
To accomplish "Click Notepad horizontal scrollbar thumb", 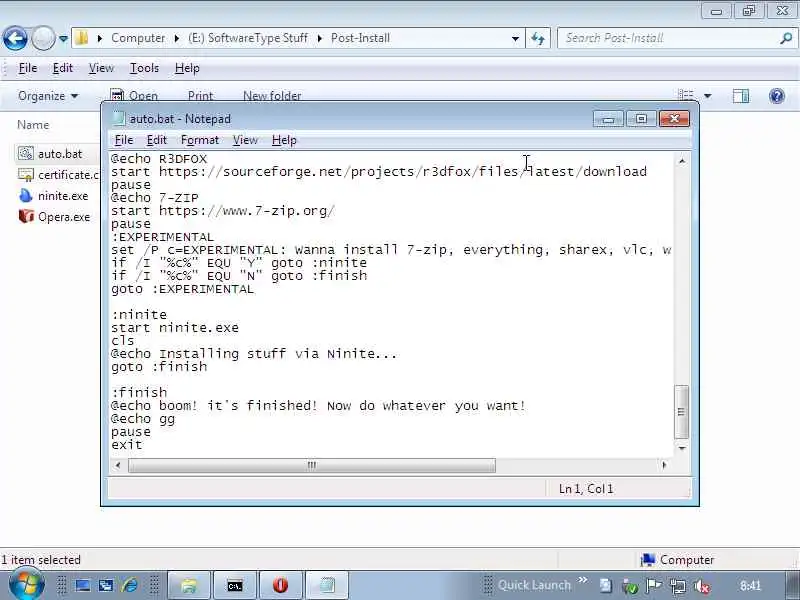I will [312, 465].
